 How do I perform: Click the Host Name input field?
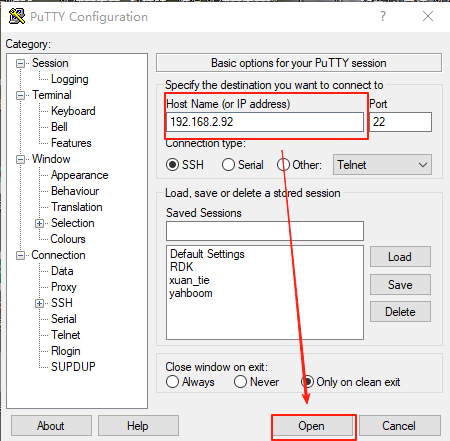[265, 122]
